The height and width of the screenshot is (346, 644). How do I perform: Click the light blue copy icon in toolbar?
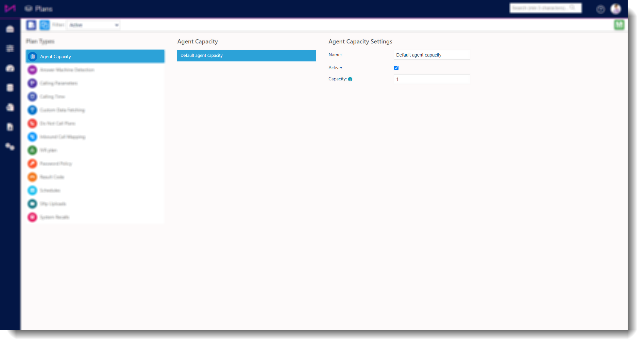pos(44,25)
